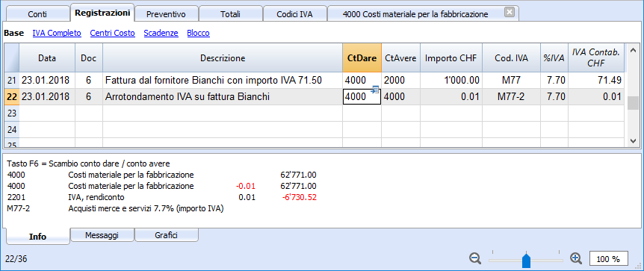
Task: Click the CtDare column header
Action: [x=362, y=58]
